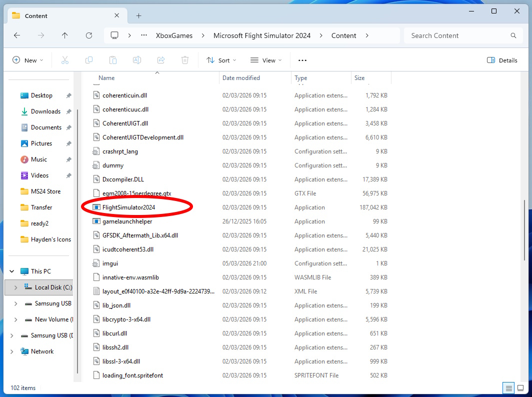Screen dimensions: 532x397
Task: Click the Share toolbar icon
Action: 161,60
